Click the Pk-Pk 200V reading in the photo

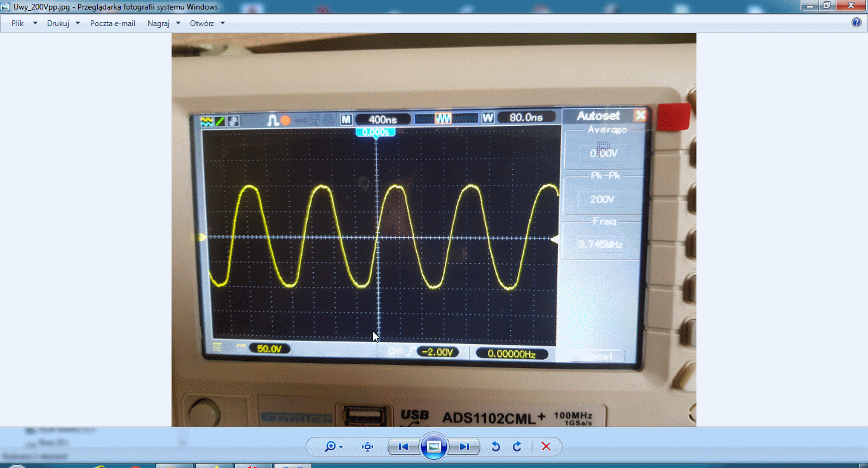click(601, 199)
